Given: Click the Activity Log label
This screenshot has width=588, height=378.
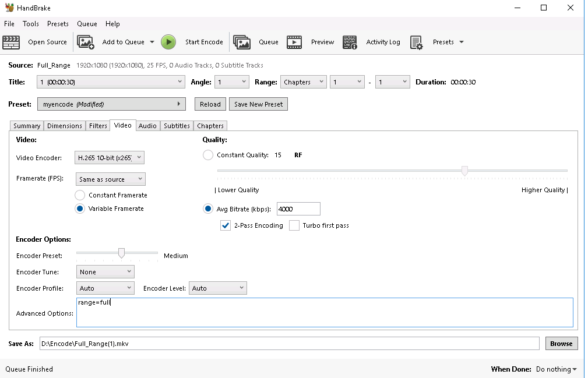Looking at the screenshot, I should [x=383, y=42].
